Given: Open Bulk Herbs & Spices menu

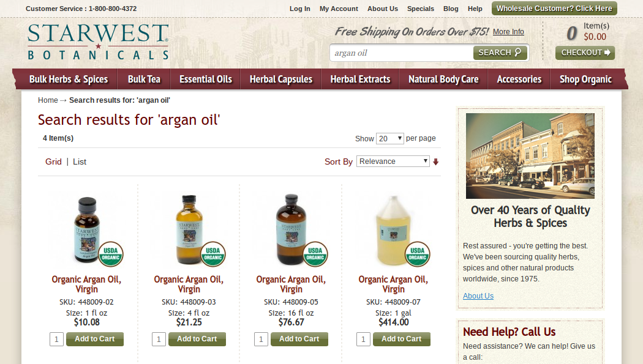Looking at the screenshot, I should coord(69,79).
